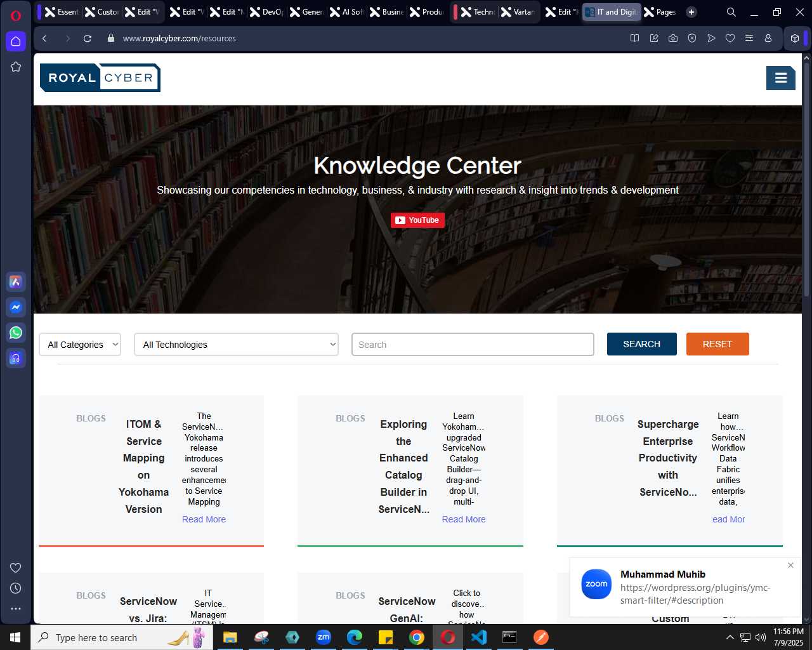Open the hamburger menu on Royal Cyber site

point(781,78)
